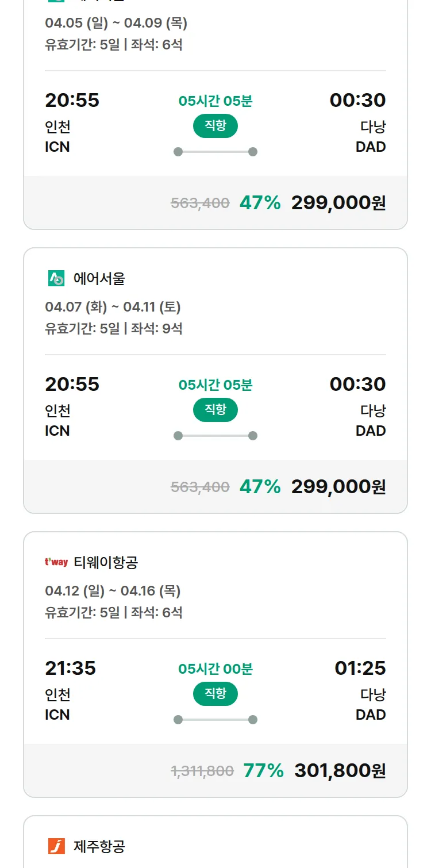Click the 티웨이항공 airline name
Screen dimensions: 431x868
click(106, 562)
